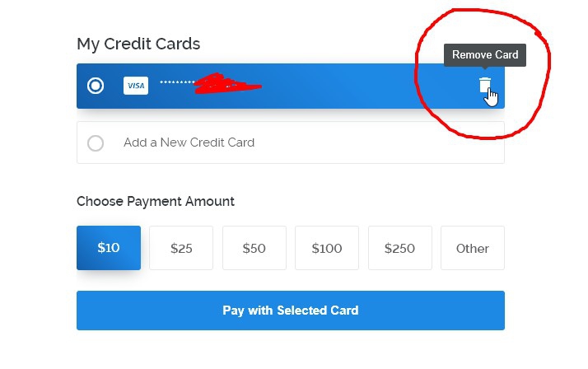Click blank right side of Add card row
The width and height of the screenshot is (588, 369).
[x=387, y=142]
